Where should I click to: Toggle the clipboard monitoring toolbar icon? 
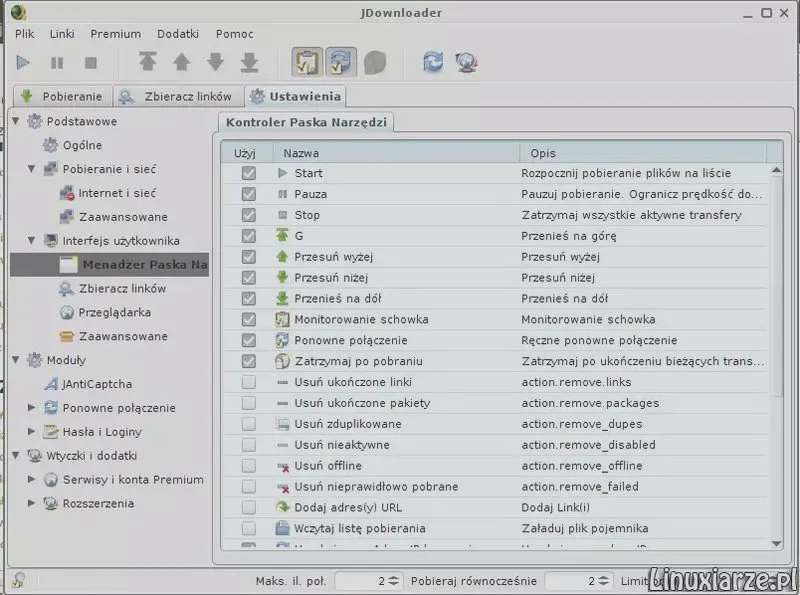307,62
